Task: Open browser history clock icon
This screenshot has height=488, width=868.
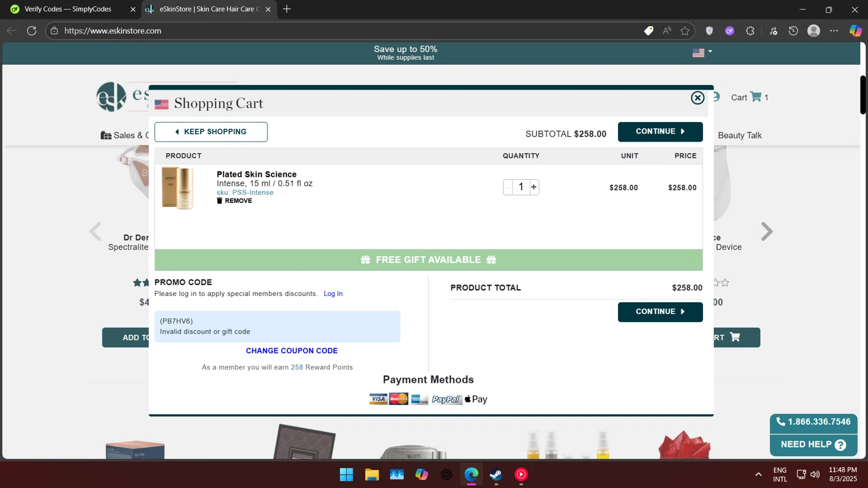Action: (x=793, y=31)
